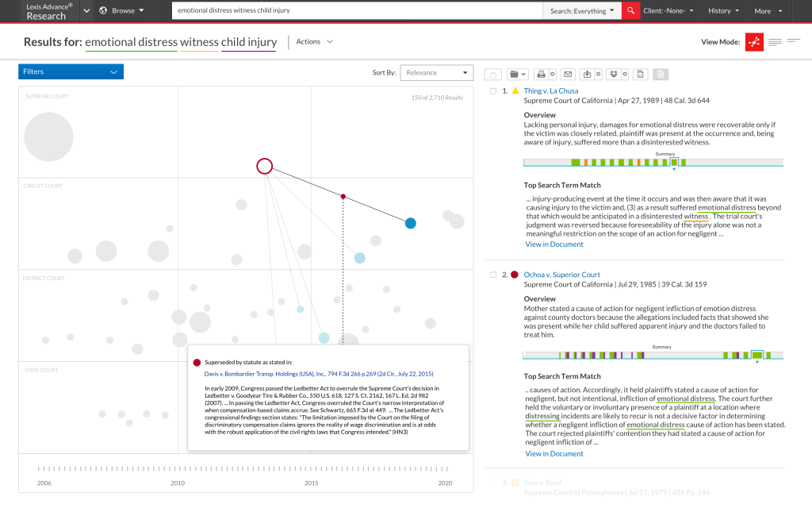Open Search: Everything scope dropdown
812x508 pixels.
click(x=582, y=10)
